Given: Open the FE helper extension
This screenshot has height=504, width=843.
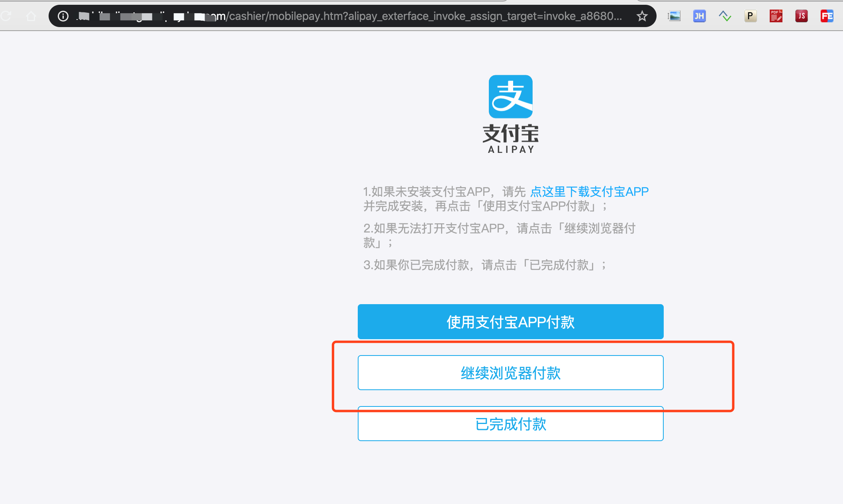Looking at the screenshot, I should pos(827,16).
